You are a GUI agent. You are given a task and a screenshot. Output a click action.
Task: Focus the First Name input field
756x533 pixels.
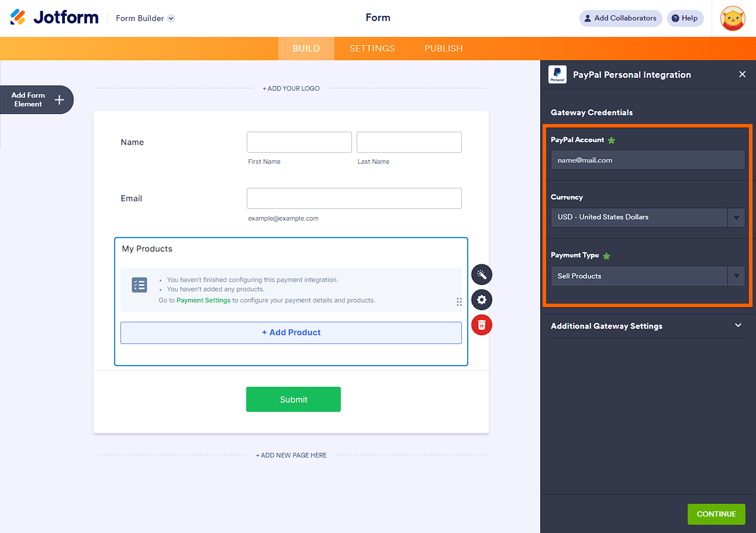pyautogui.click(x=299, y=142)
